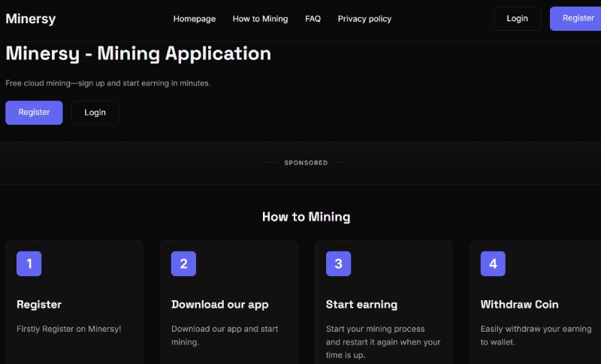Image resolution: width=601 pixels, height=364 pixels.
Task: Click the Login button in header
Action: (x=517, y=18)
